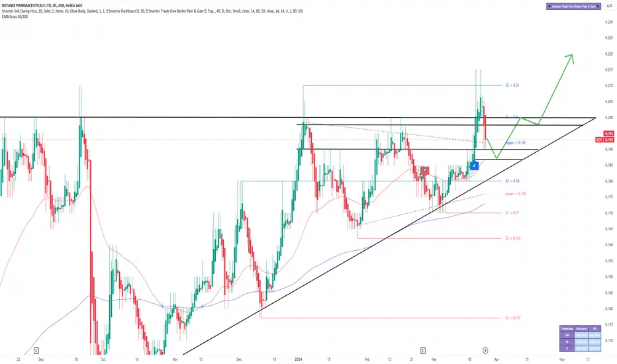Click the S2 -> 0.162 support label
This screenshot has width=617, height=364.
513,238
